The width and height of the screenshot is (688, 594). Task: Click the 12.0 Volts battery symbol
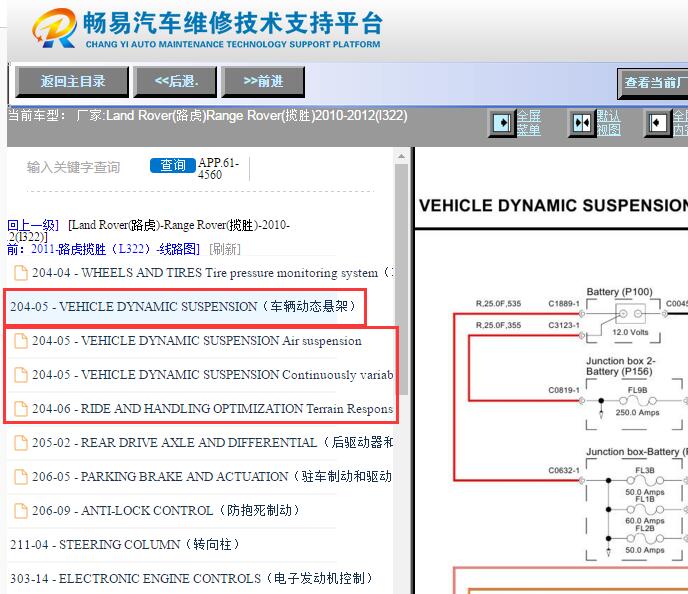pyautogui.click(x=631, y=314)
